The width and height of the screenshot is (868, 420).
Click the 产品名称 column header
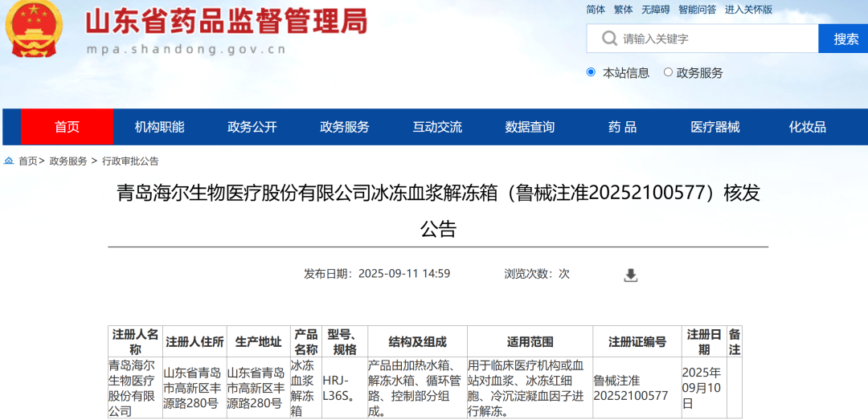[305, 341]
